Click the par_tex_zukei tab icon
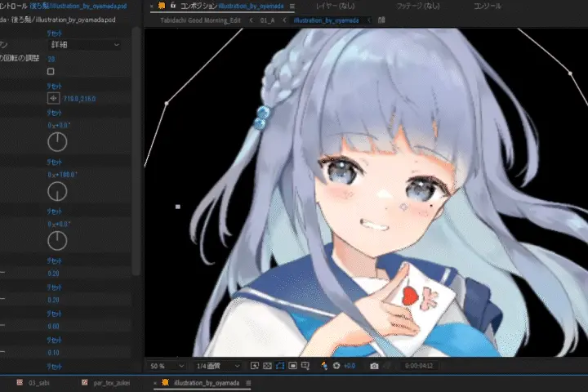 point(85,382)
